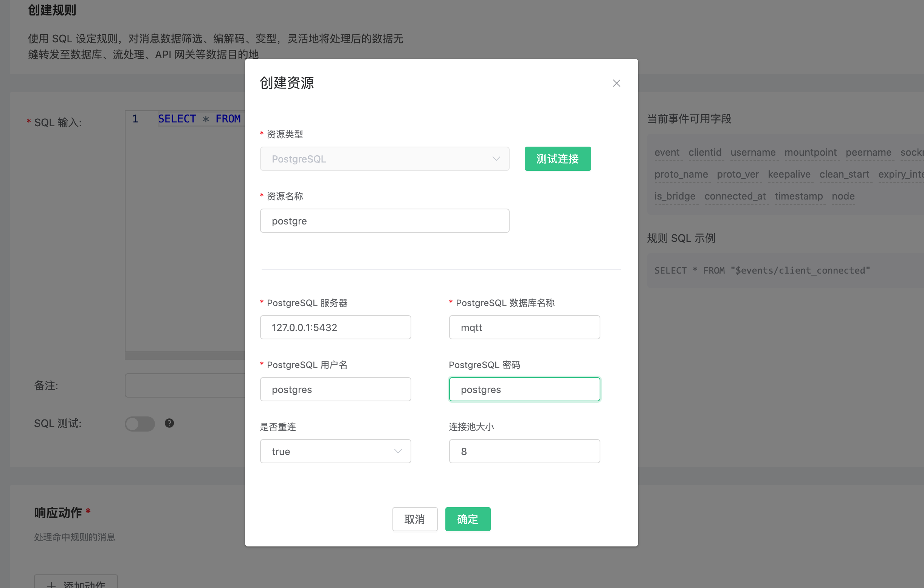924x588 pixels.
Task: Click the help icon beside SQL 测试
Action: [169, 423]
